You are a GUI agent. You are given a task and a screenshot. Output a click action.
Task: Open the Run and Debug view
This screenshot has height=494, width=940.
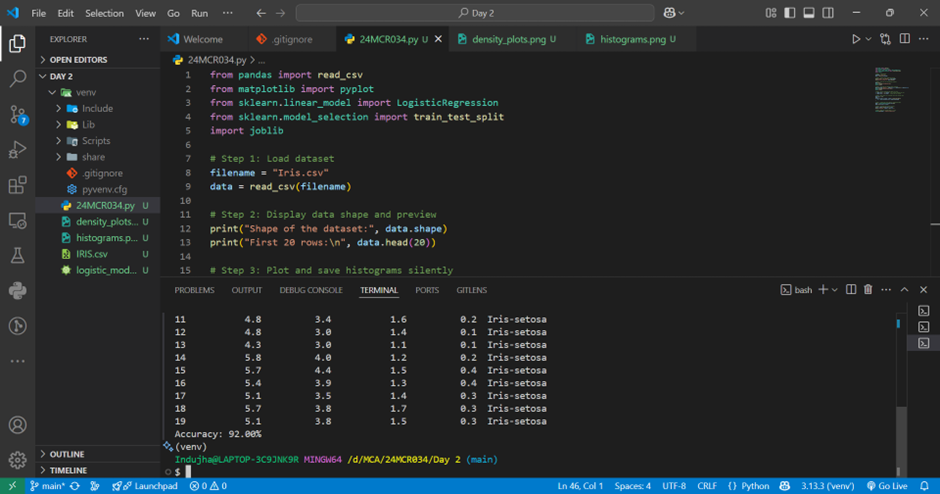(17, 149)
